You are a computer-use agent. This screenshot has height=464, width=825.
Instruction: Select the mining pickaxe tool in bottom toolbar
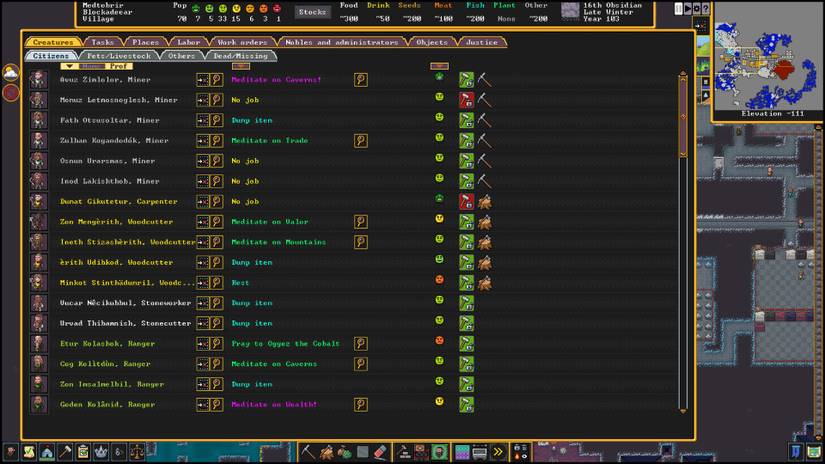(x=308, y=452)
